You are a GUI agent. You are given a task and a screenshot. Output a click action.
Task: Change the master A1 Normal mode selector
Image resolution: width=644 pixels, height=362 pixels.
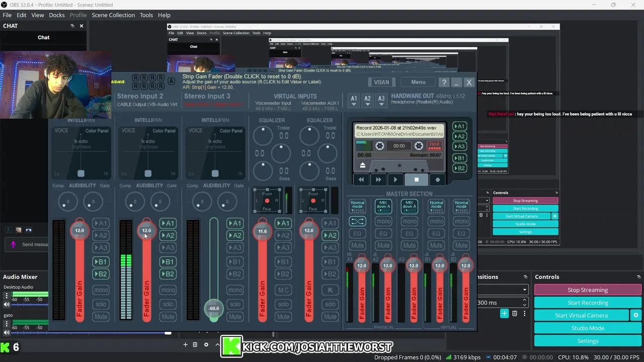(357, 206)
